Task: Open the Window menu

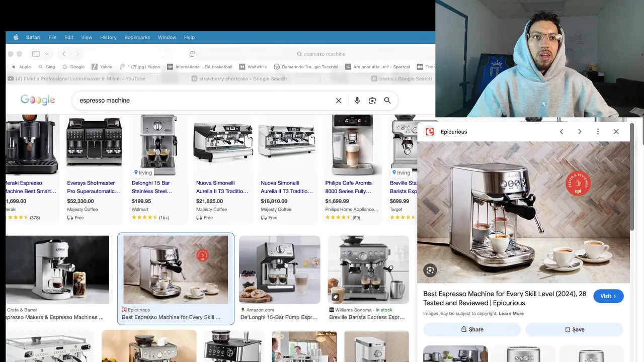Action: [167, 37]
